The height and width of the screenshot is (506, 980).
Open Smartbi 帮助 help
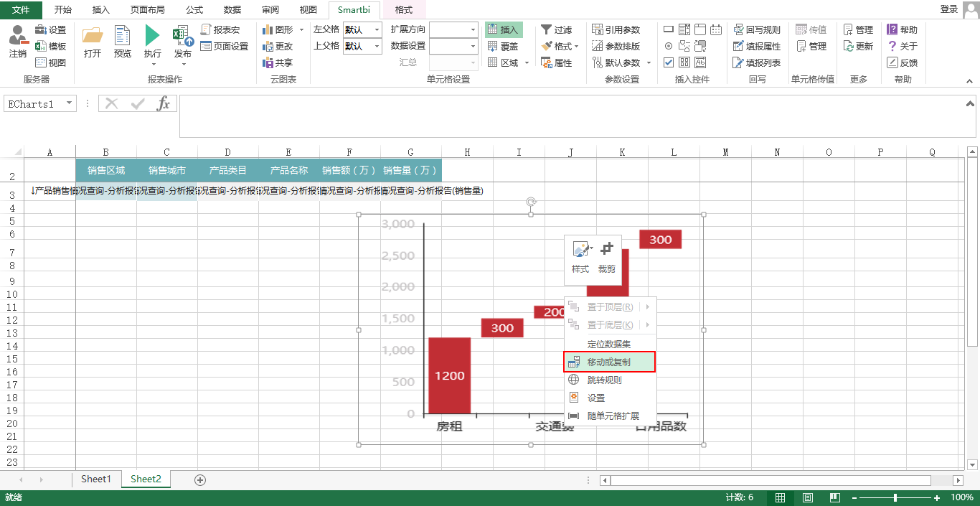point(902,29)
